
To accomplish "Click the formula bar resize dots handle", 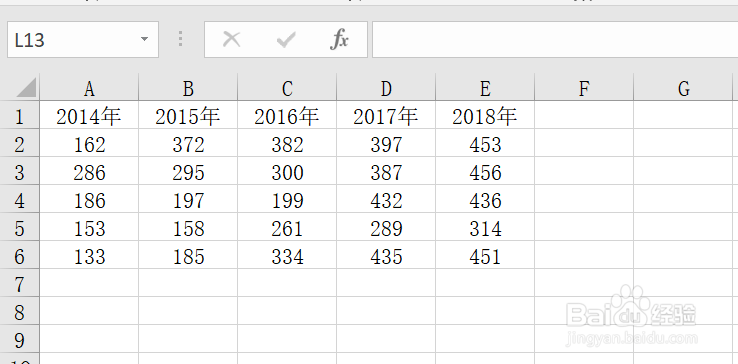I will [181, 39].
